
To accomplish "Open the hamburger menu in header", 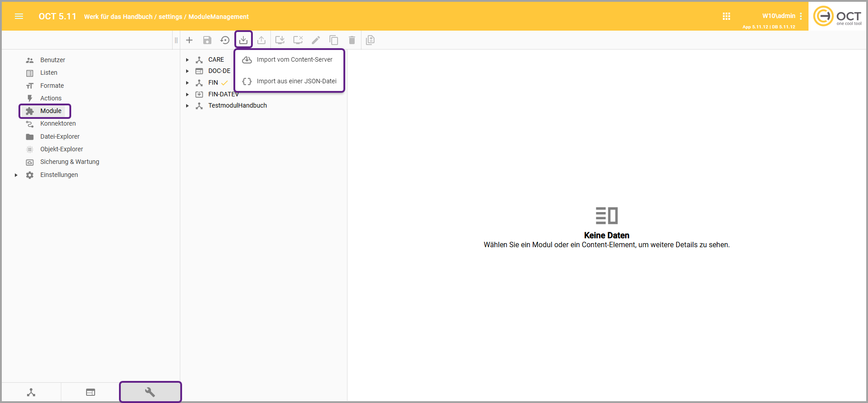I will pos(19,16).
